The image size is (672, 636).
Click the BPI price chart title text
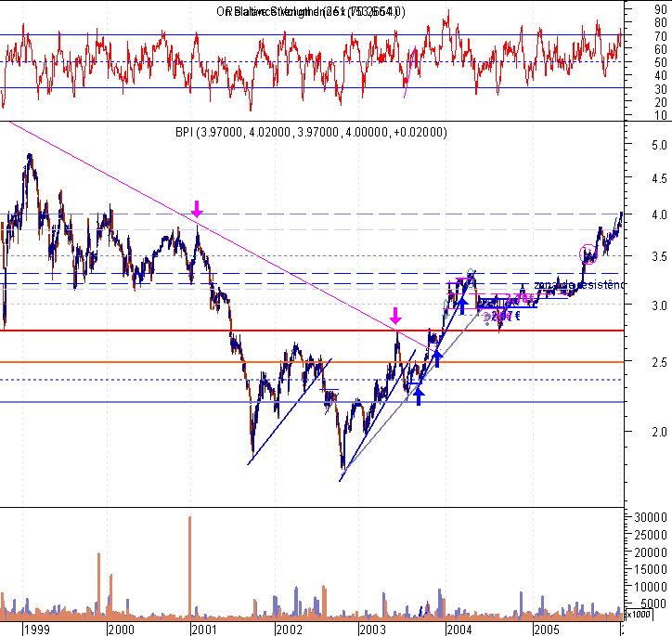[311, 132]
